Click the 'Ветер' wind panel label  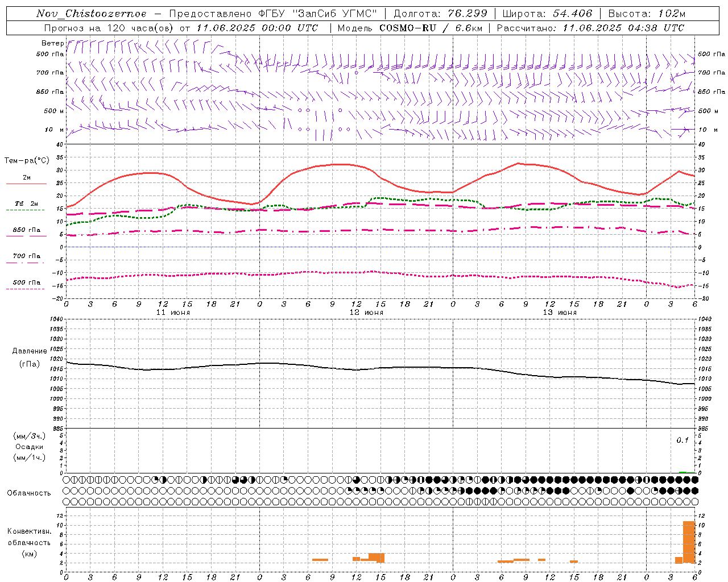(52, 43)
